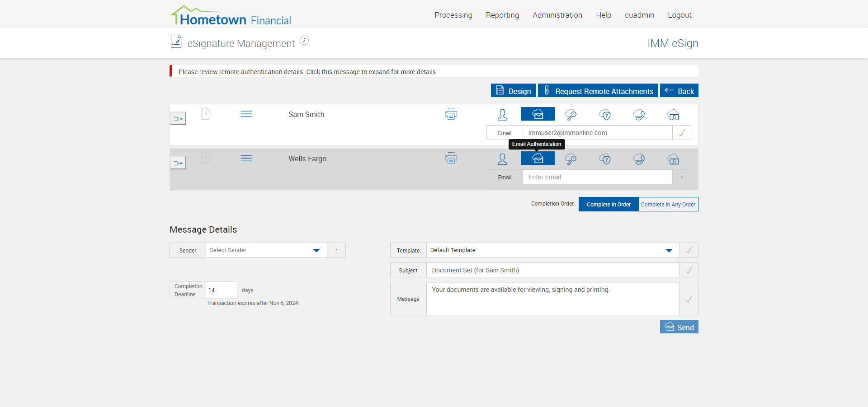The image size is (868, 407).
Task: Click Request Remote Attachments button
Action: click(598, 90)
